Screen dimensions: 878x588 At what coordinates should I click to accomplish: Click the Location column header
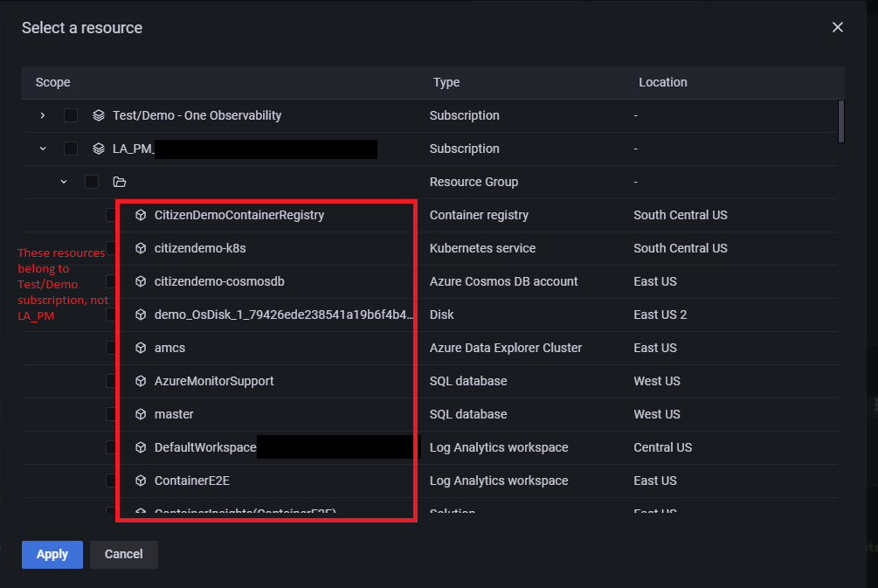662,81
